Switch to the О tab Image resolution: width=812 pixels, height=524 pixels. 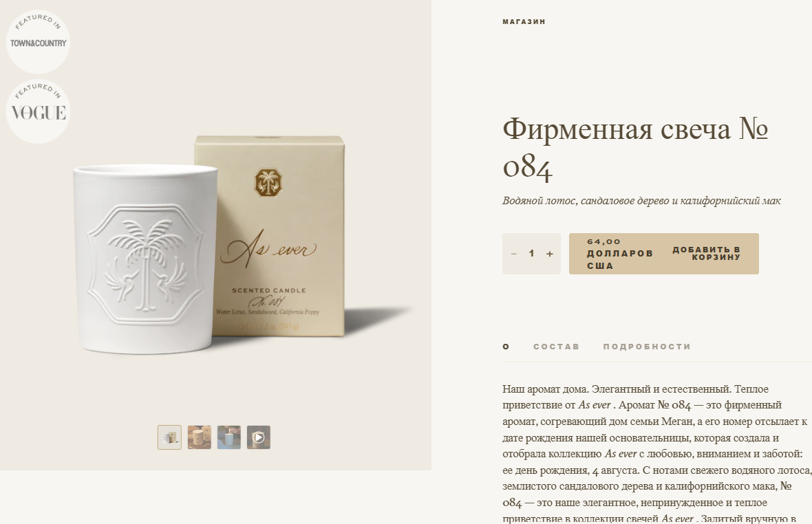[506, 347]
